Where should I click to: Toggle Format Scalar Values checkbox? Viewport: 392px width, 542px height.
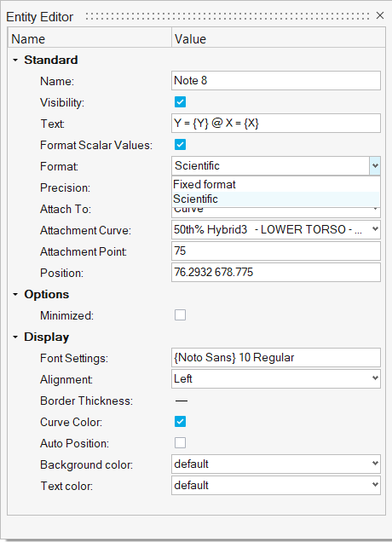(180, 145)
